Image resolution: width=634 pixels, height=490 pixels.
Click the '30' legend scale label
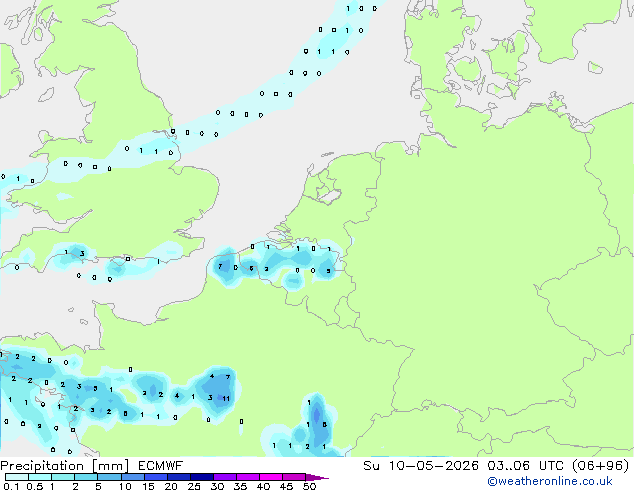217,486
